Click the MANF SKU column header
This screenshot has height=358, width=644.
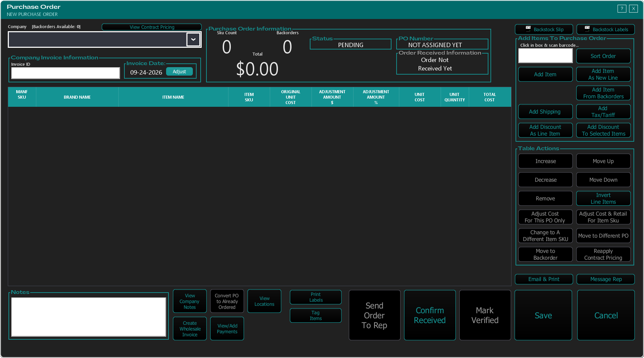coord(22,97)
